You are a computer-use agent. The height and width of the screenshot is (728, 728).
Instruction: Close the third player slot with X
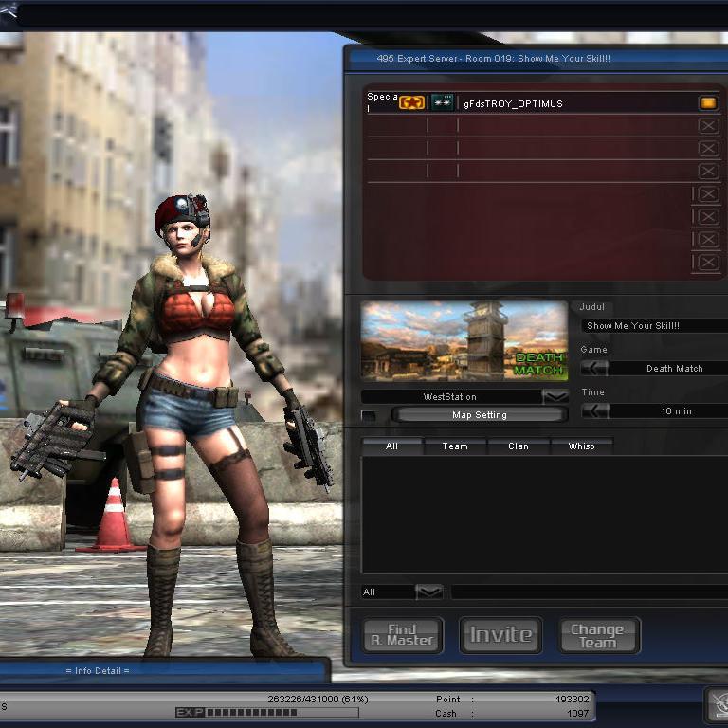click(708, 149)
